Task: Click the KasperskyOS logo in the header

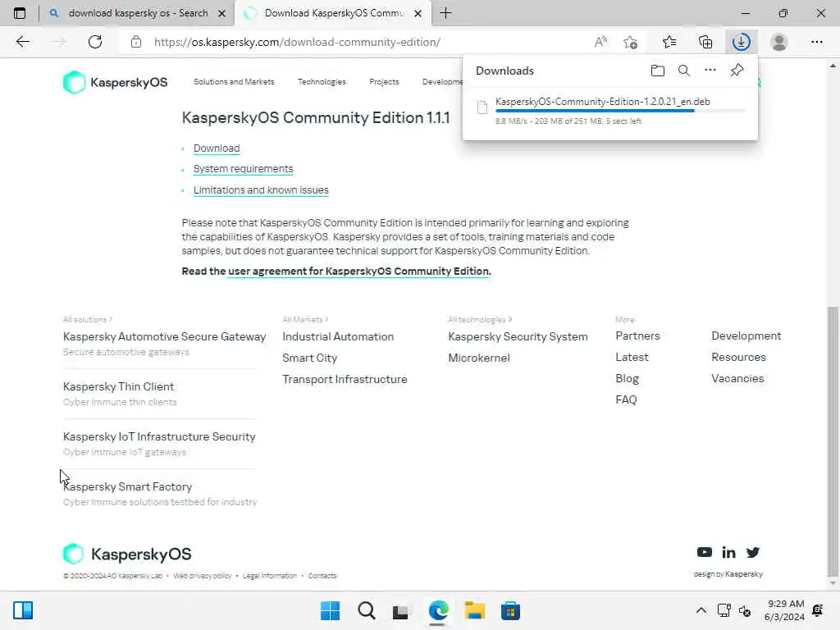Action: [x=115, y=83]
